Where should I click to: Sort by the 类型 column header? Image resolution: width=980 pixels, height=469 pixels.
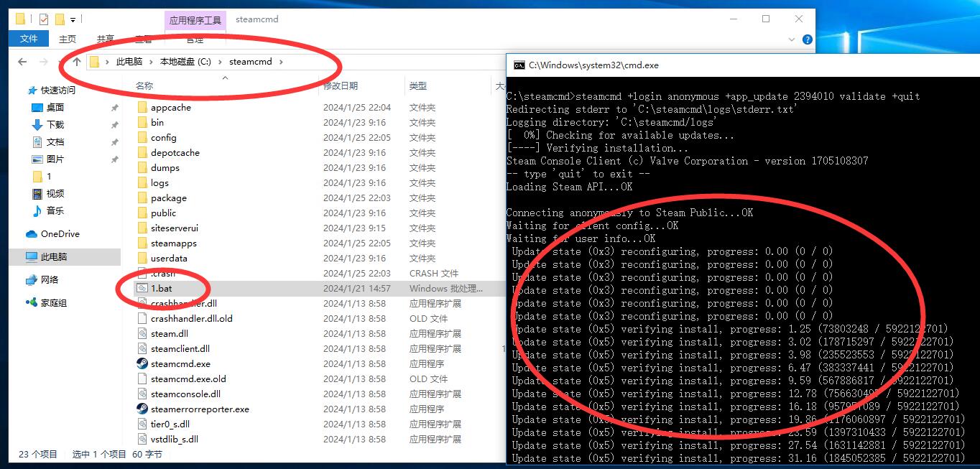418,86
